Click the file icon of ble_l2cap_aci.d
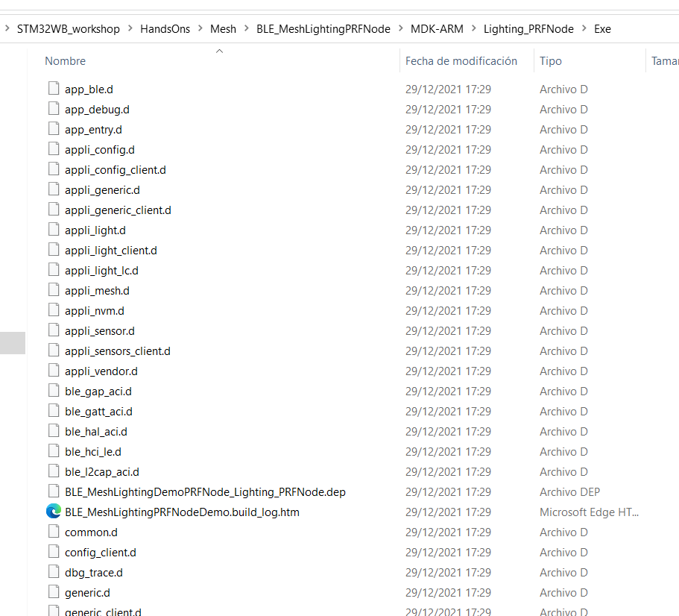 tap(53, 471)
